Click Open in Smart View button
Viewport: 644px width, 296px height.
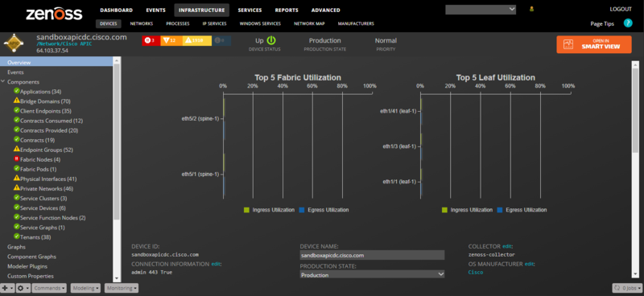click(594, 44)
